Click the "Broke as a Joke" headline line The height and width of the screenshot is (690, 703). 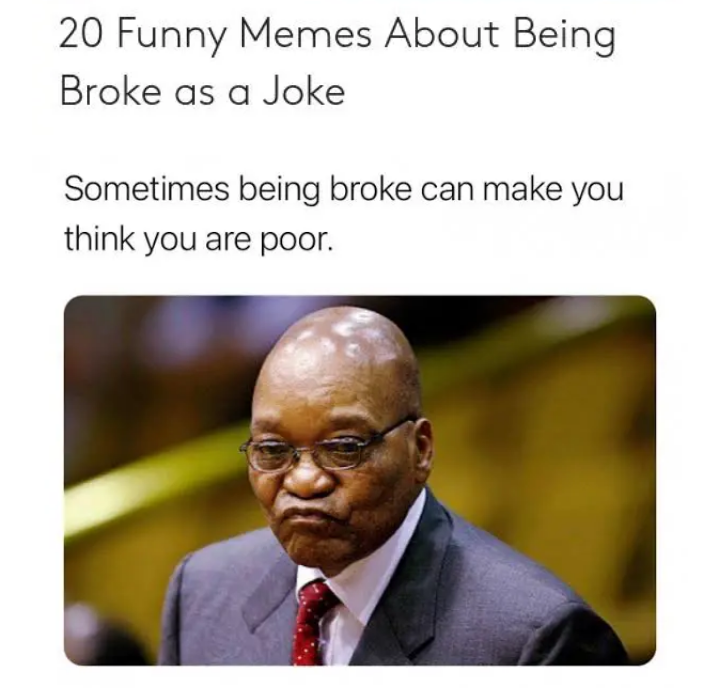[203, 92]
